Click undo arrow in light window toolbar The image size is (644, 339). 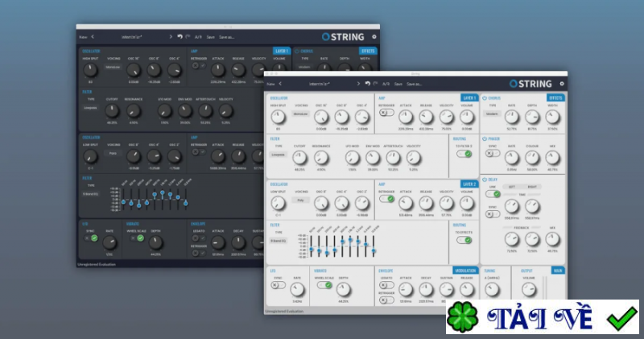(367, 83)
